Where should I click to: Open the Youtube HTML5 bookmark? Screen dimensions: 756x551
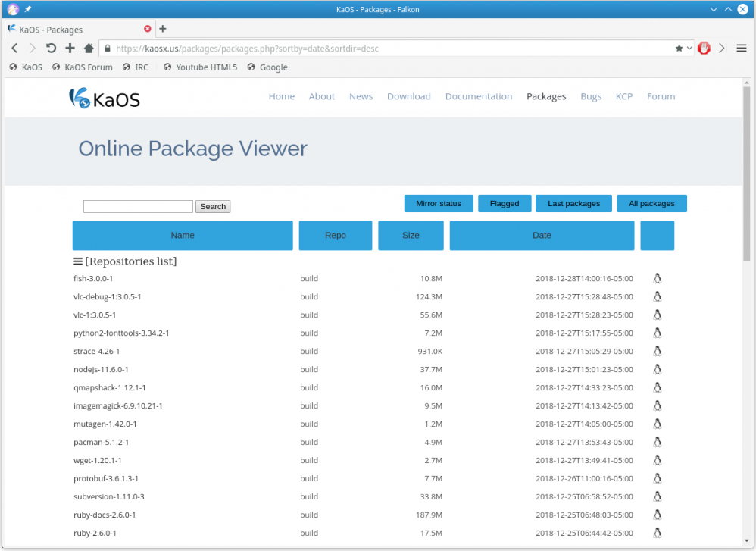pyautogui.click(x=201, y=67)
